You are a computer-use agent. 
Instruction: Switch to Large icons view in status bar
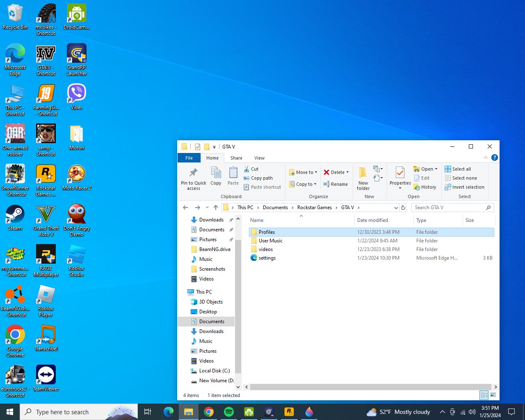coord(493,395)
